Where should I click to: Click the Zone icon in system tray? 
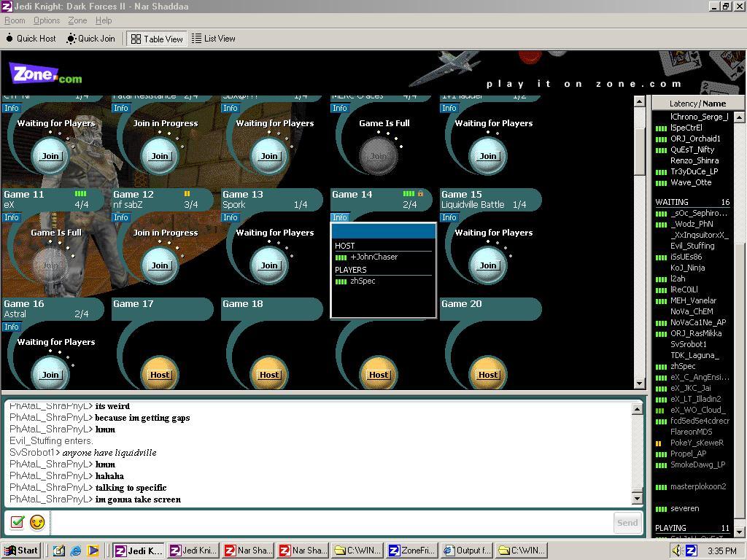pyautogui.click(x=691, y=551)
